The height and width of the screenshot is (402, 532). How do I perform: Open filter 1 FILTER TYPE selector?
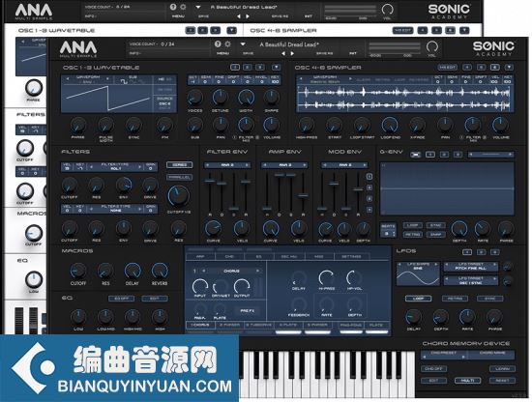tap(115, 166)
